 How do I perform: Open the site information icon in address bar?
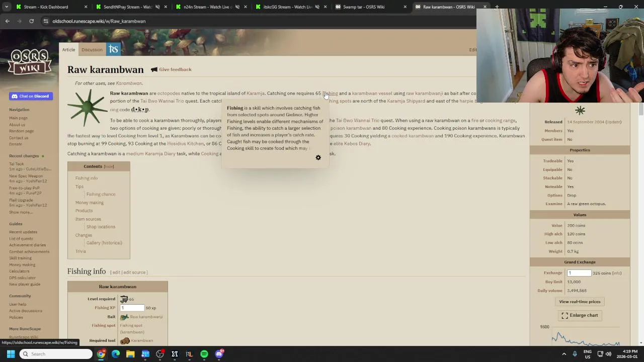[46, 21]
